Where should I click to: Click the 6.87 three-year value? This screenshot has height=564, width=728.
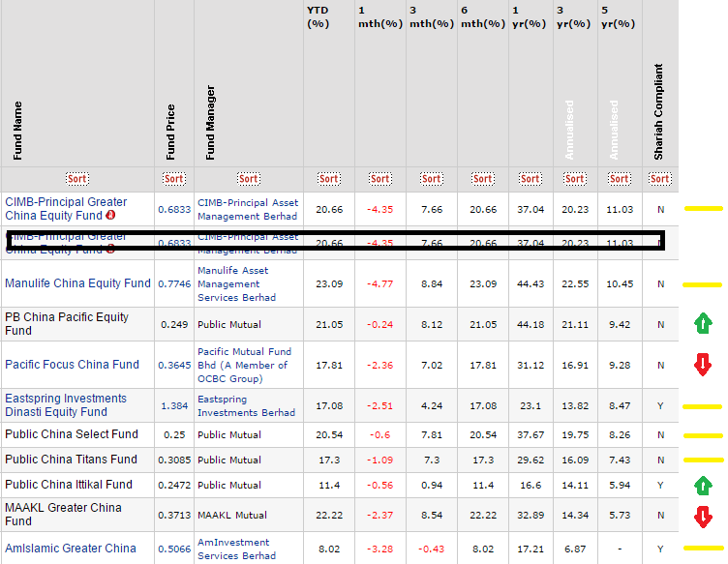[x=575, y=549]
